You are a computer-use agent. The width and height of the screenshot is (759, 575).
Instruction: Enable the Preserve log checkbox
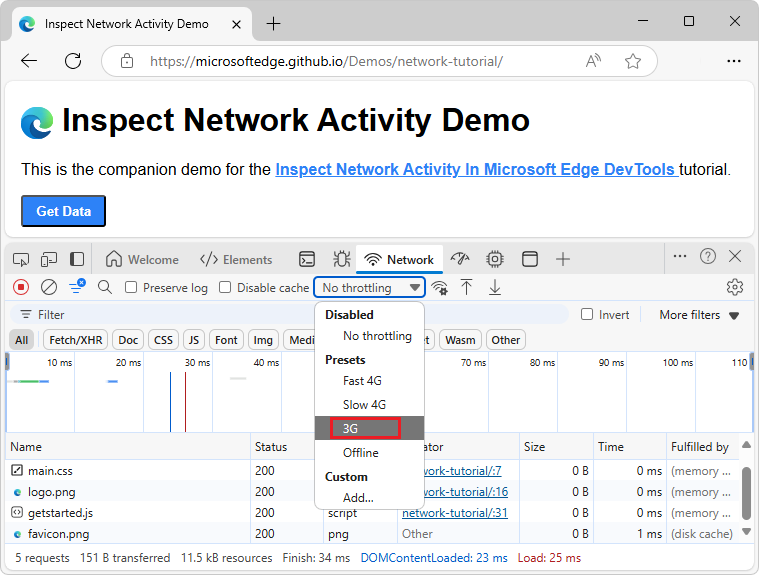(x=132, y=288)
